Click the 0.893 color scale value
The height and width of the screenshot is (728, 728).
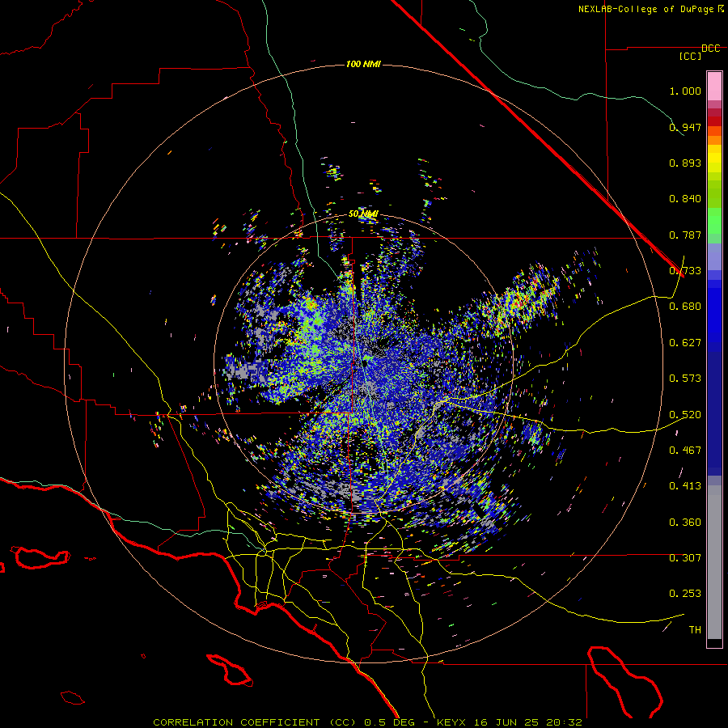[x=685, y=163]
